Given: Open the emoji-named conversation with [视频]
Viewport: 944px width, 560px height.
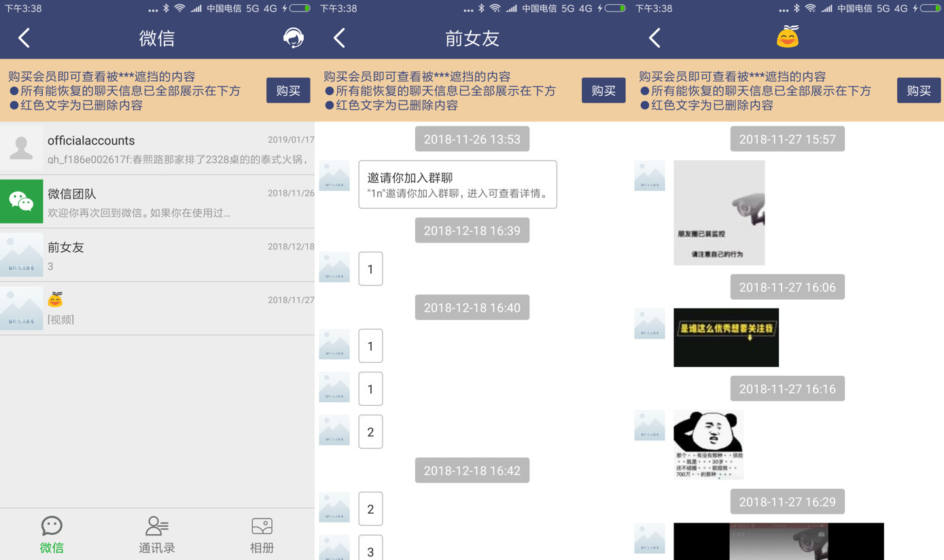Looking at the screenshot, I should (157, 309).
